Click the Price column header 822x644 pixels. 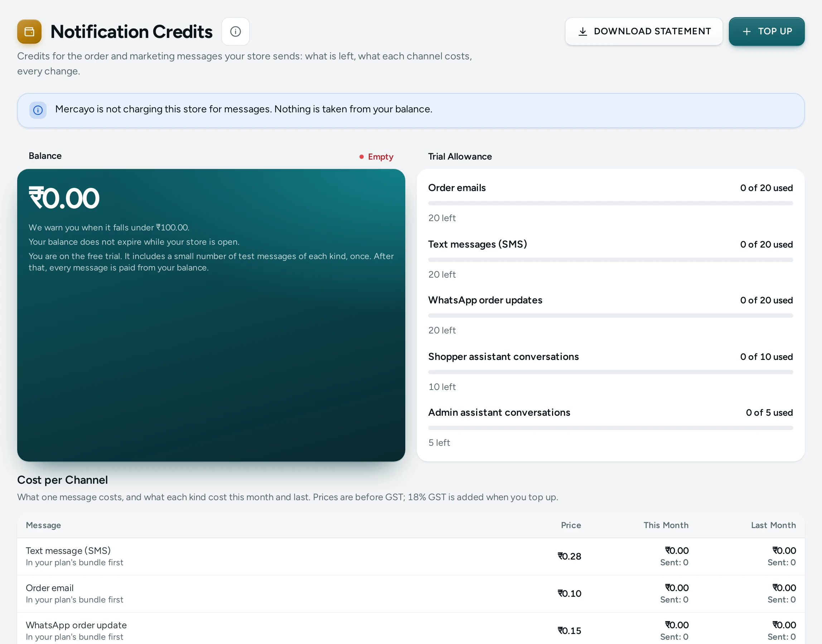571,525
